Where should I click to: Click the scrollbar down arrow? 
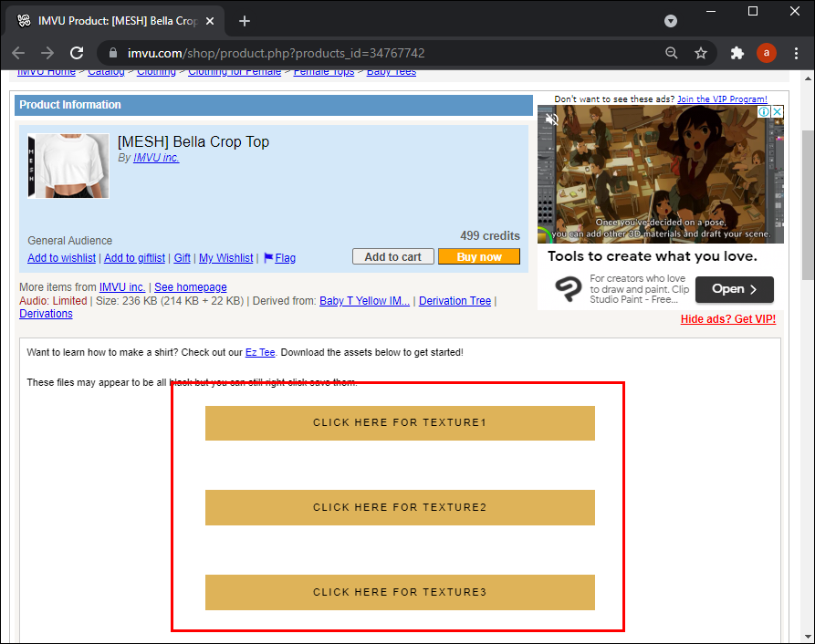(808, 636)
